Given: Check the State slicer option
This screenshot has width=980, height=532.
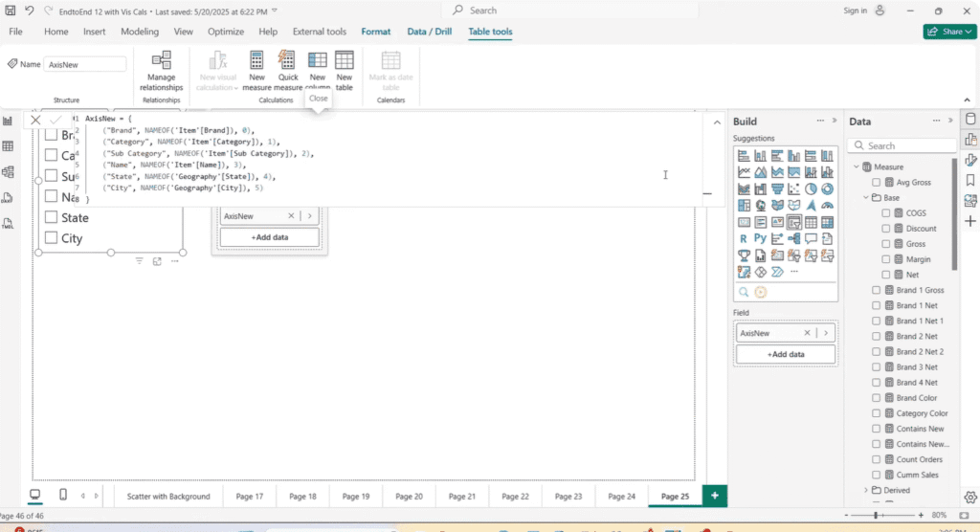Looking at the screenshot, I should (x=52, y=217).
